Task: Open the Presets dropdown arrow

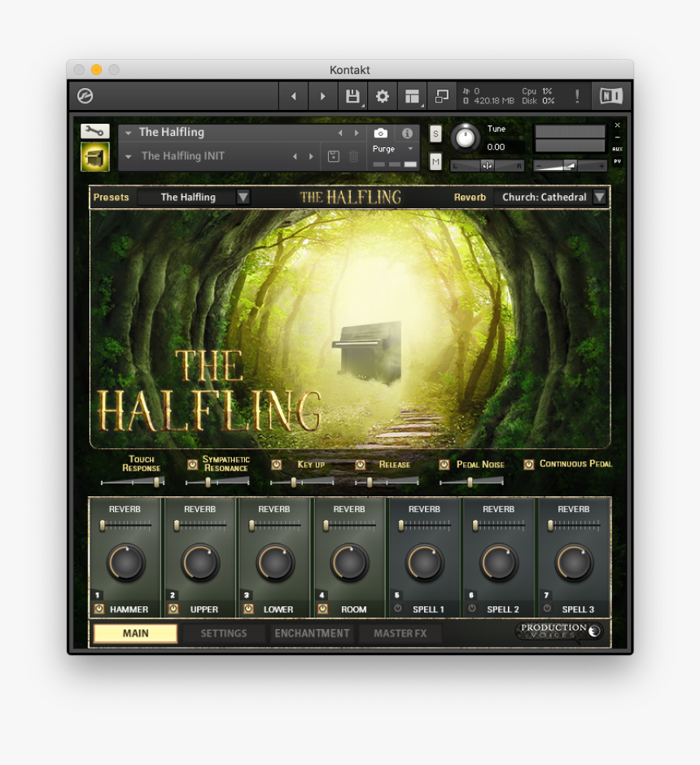Action: point(243,197)
